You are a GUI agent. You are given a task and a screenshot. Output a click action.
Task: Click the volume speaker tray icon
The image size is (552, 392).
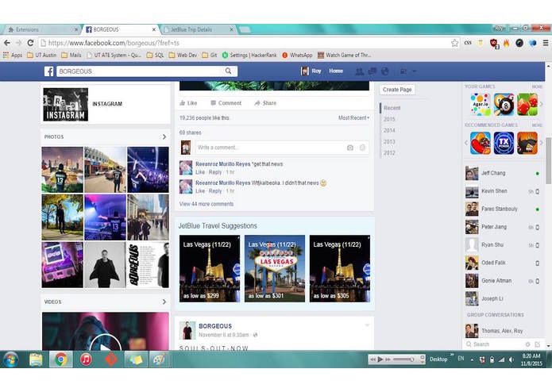pyautogui.click(x=511, y=359)
